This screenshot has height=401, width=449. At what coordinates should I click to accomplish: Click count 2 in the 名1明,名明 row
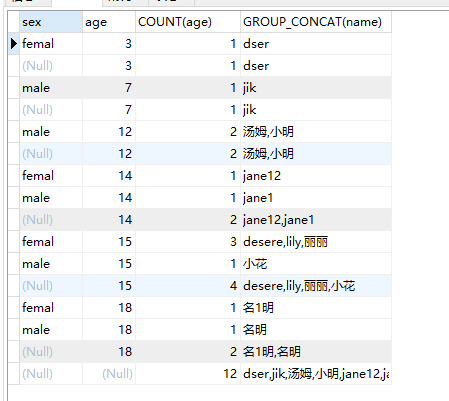188,352
